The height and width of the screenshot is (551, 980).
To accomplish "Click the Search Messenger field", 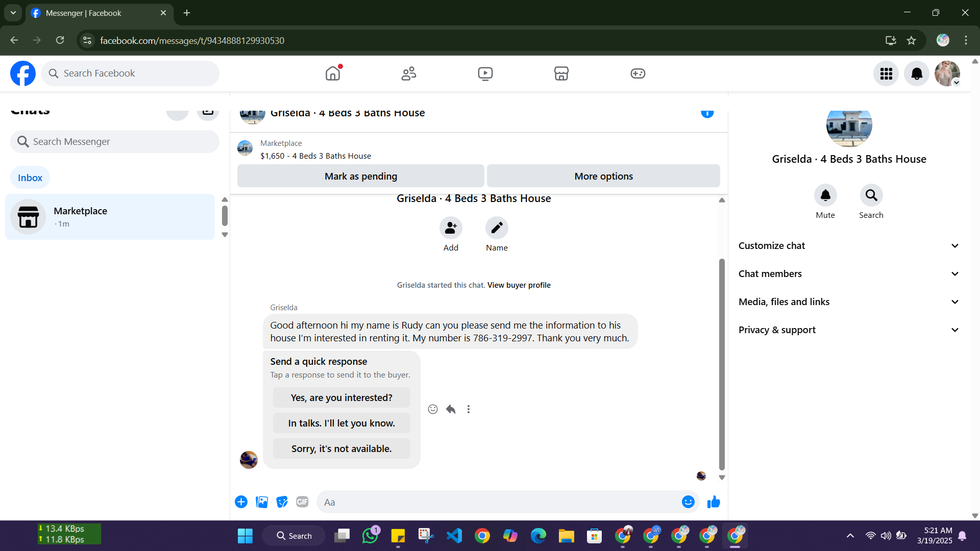I will click(x=115, y=141).
